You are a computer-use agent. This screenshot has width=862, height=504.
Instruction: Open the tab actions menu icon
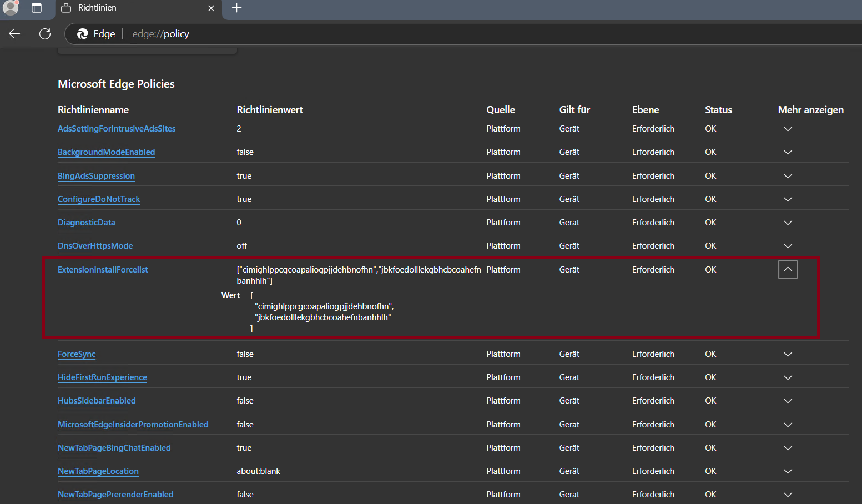tap(37, 8)
